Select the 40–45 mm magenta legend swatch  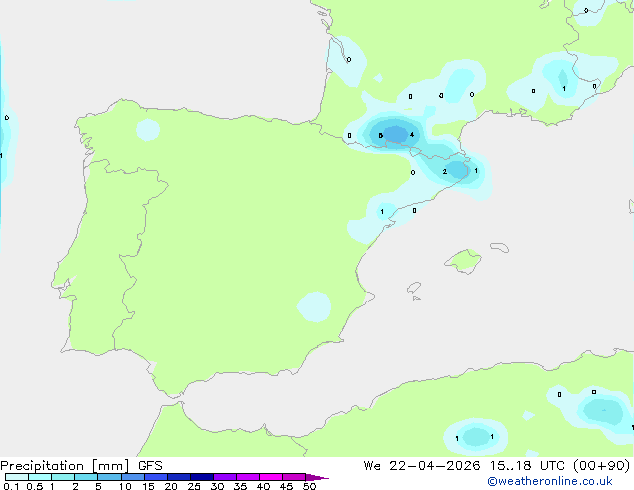click(x=271, y=477)
